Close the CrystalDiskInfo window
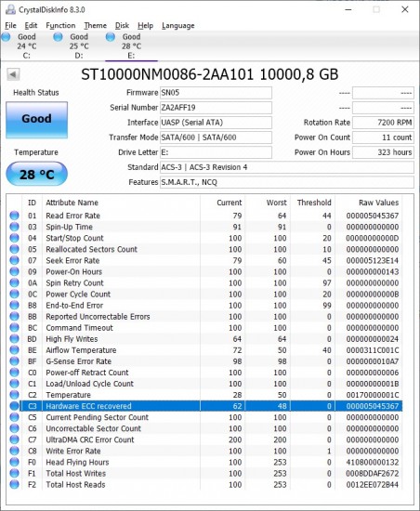Viewport: 420px width, 511px height. click(405, 9)
